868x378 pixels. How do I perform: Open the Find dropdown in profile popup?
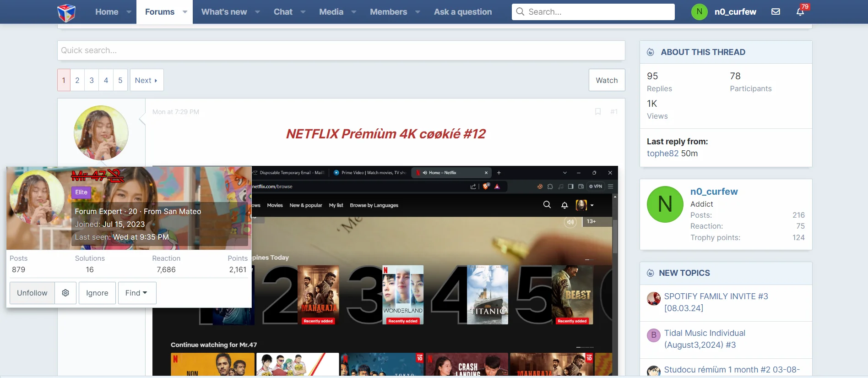(137, 293)
